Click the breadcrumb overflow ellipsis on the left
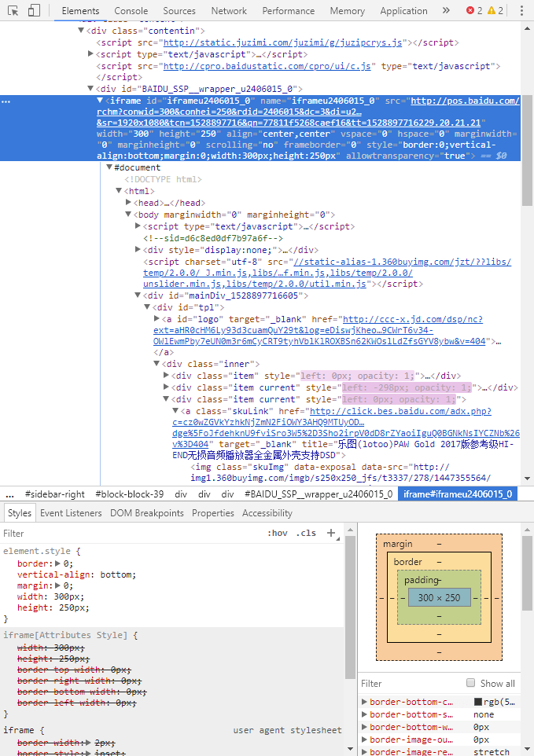The image size is (534, 756). 10,494
